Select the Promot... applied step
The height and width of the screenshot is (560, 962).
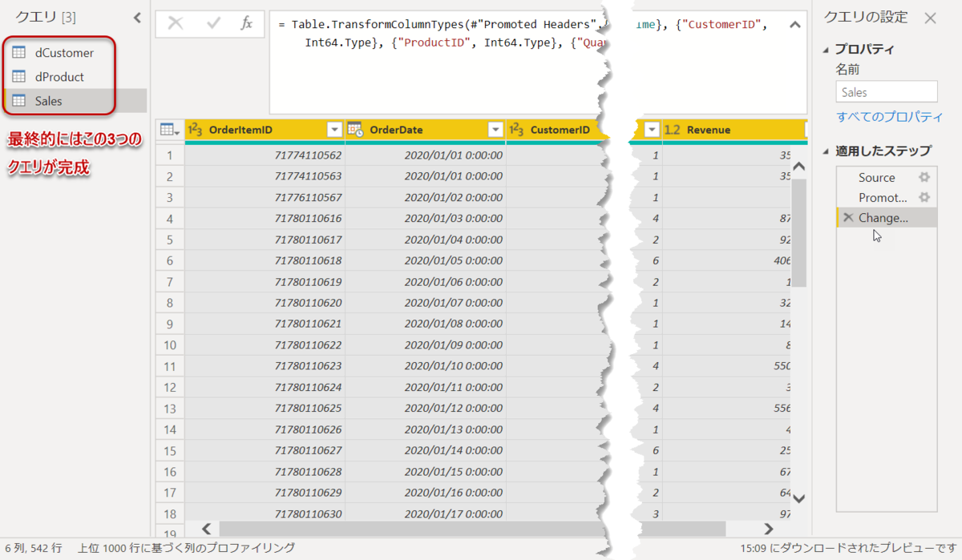tap(883, 197)
